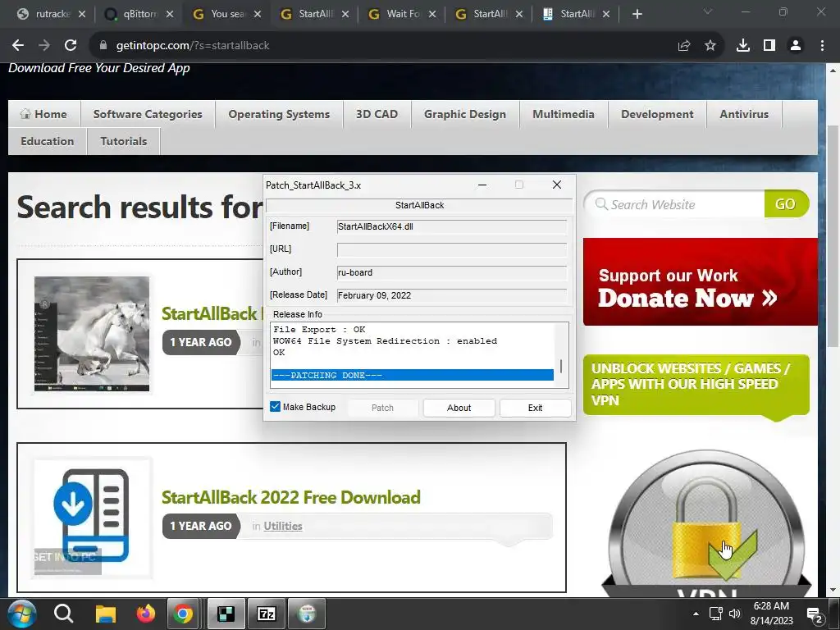The image size is (840, 630).
Task: Open the Windows Start button
Action: click(22, 614)
